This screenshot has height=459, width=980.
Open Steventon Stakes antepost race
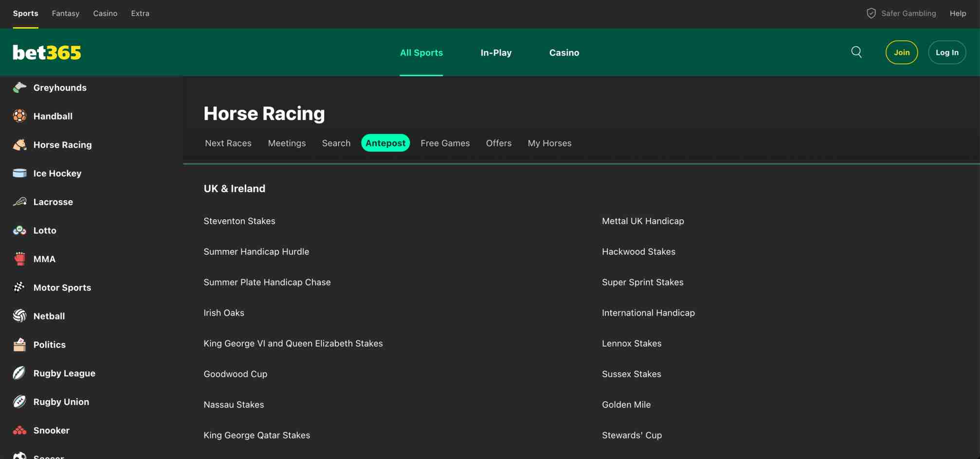(239, 221)
